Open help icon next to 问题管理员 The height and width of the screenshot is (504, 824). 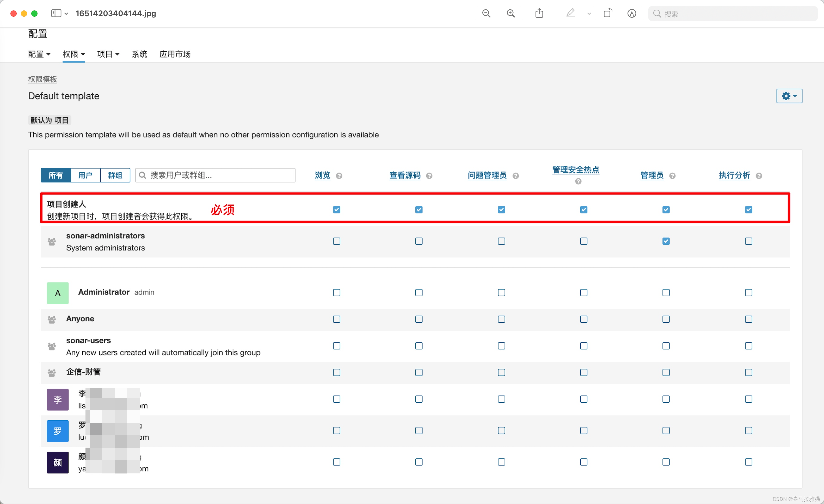pos(516,176)
